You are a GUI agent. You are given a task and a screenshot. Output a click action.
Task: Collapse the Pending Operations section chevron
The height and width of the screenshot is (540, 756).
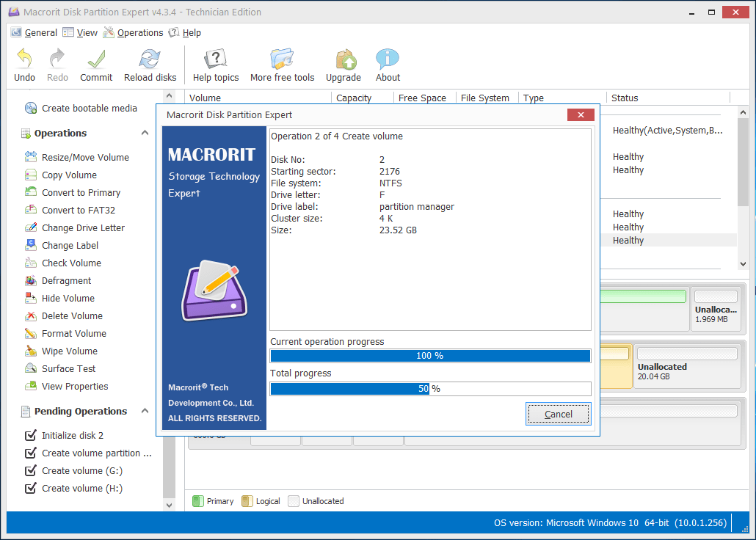[145, 411]
